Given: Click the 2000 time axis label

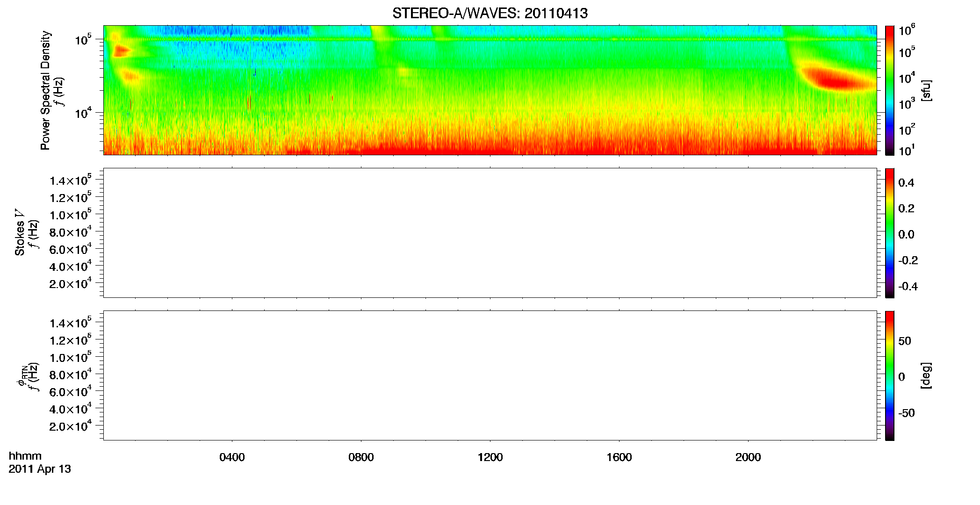Looking at the screenshot, I should (x=748, y=457).
